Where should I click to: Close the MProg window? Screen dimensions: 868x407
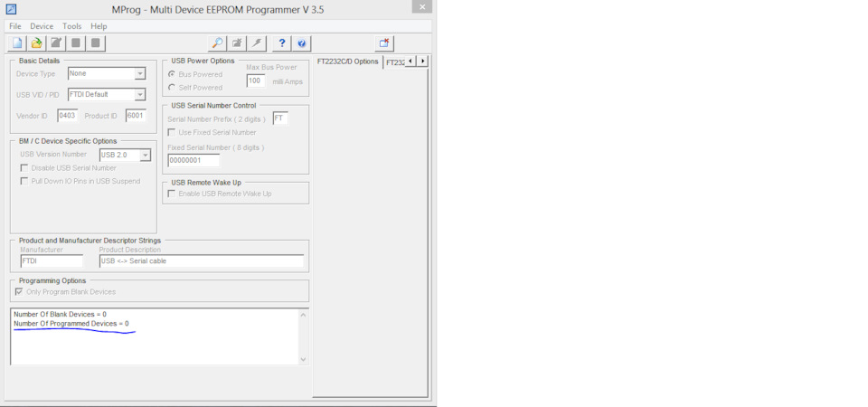pos(422,6)
